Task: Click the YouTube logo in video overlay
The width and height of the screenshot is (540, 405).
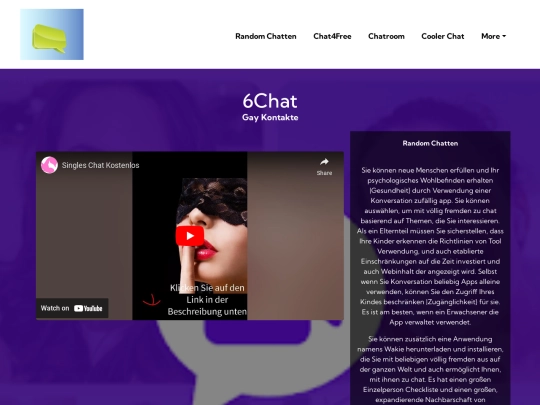Action: coord(88,308)
